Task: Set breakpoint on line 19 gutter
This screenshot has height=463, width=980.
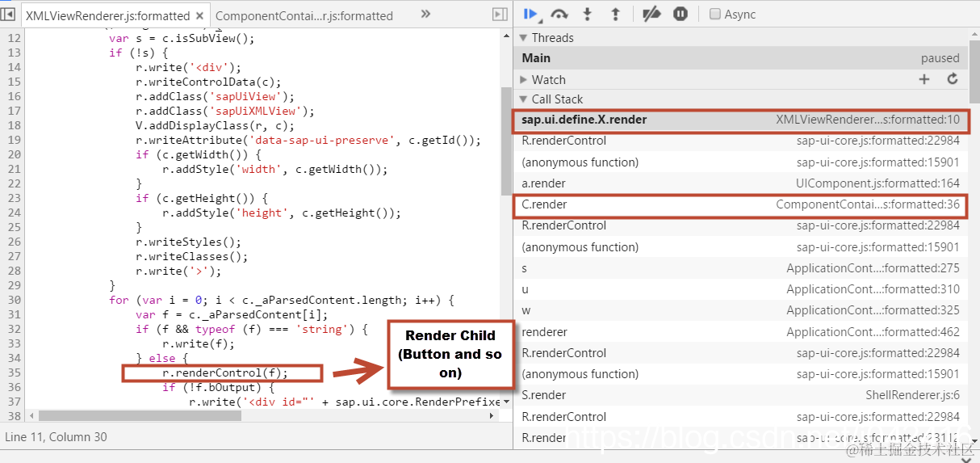Action: [x=14, y=140]
